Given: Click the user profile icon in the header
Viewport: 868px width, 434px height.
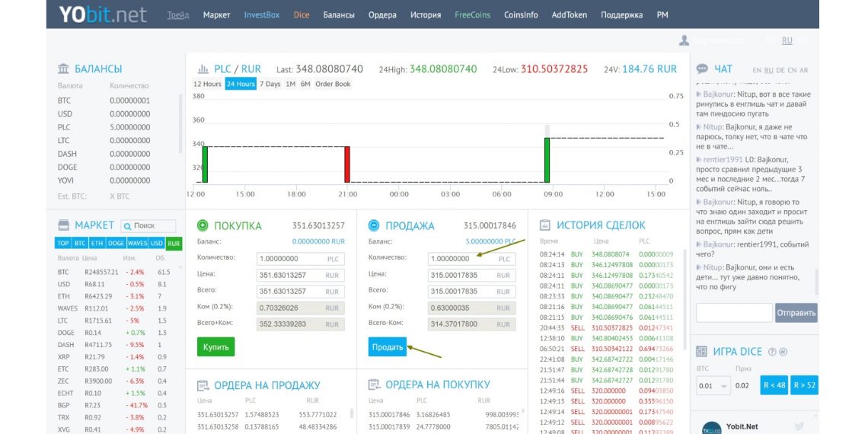Looking at the screenshot, I should tap(684, 40).
